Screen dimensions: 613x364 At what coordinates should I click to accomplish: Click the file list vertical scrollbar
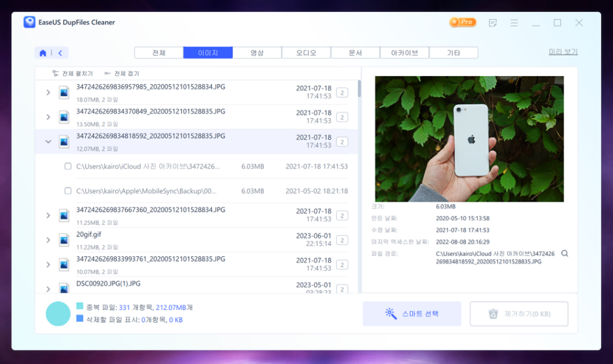tap(359, 89)
